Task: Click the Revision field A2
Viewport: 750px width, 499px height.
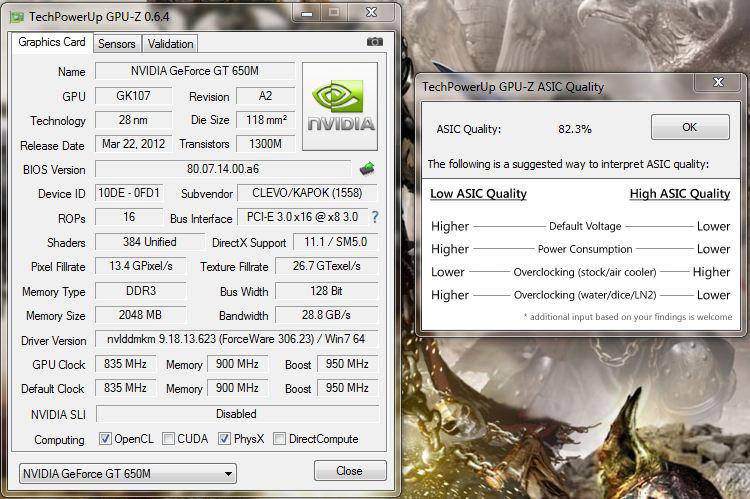Action: coord(265,96)
